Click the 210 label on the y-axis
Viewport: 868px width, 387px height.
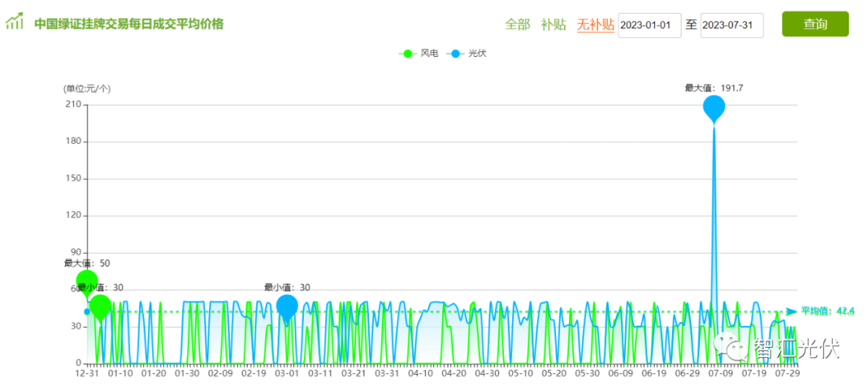click(x=73, y=104)
